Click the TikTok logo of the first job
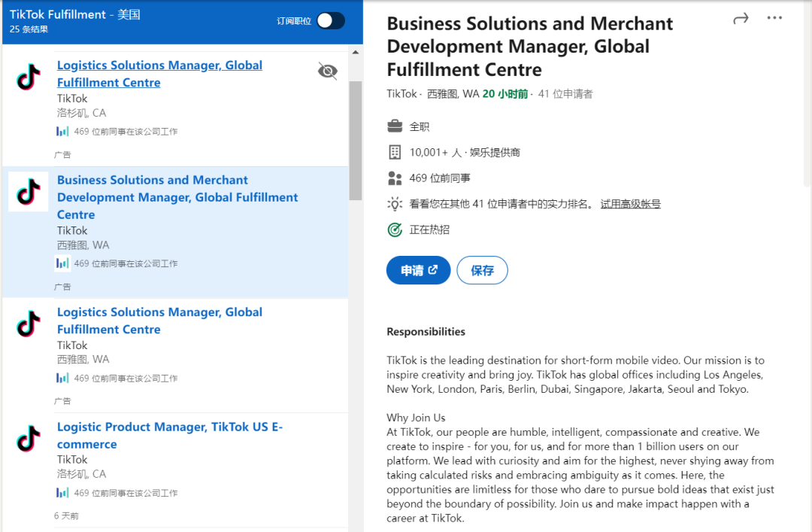The height and width of the screenshot is (532, 812). tap(29, 77)
